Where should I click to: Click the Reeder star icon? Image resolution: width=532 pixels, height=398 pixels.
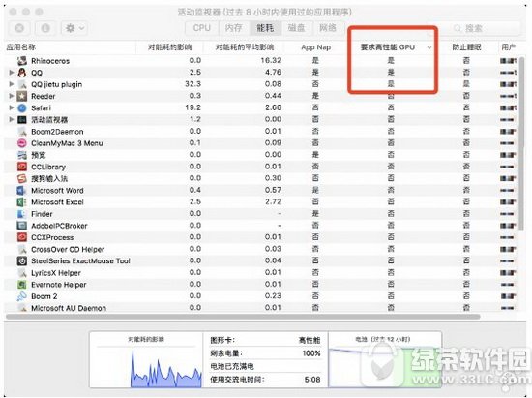(x=22, y=96)
